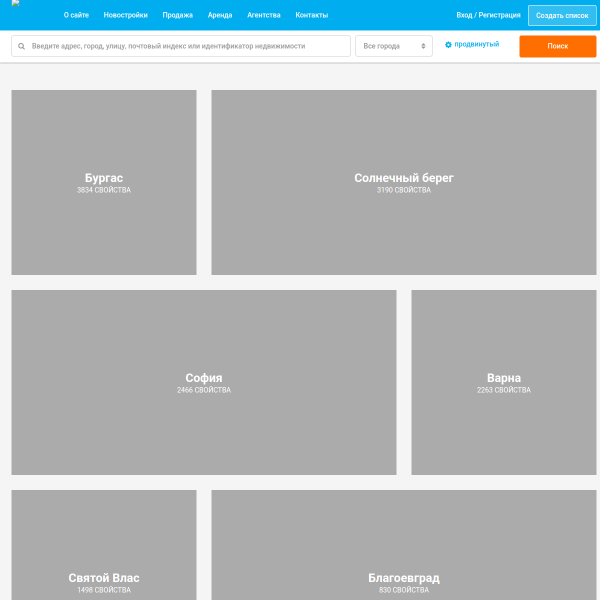Image resolution: width=600 pixels, height=600 pixels.
Task: Click the orange Поиск button
Action: [558, 46]
